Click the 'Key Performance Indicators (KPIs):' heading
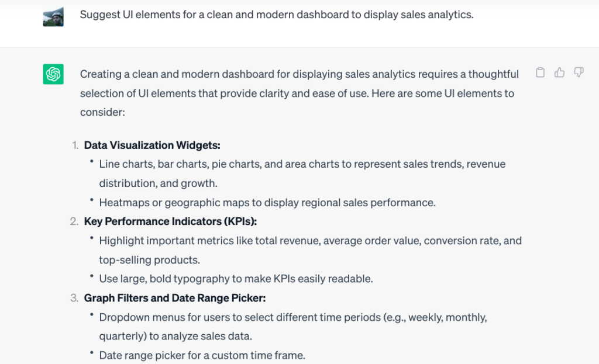The image size is (599, 364). [x=170, y=221]
